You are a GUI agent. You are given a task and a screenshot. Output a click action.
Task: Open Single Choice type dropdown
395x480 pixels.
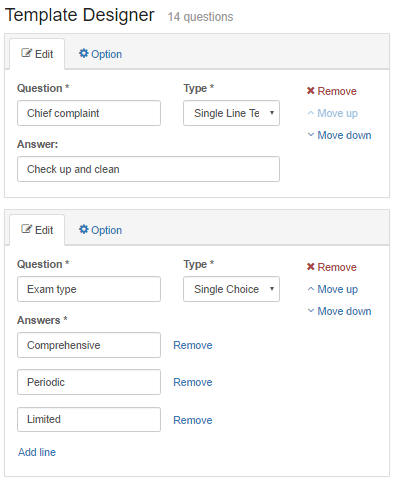pyautogui.click(x=231, y=289)
